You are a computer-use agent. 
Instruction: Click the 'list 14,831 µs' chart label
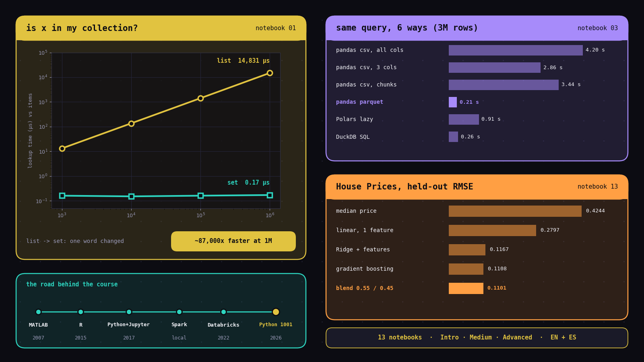(243, 61)
